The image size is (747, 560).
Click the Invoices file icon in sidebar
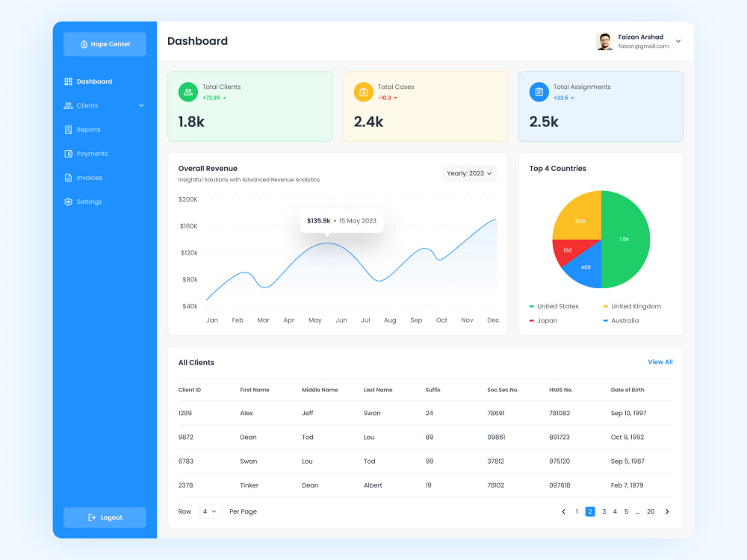68,178
